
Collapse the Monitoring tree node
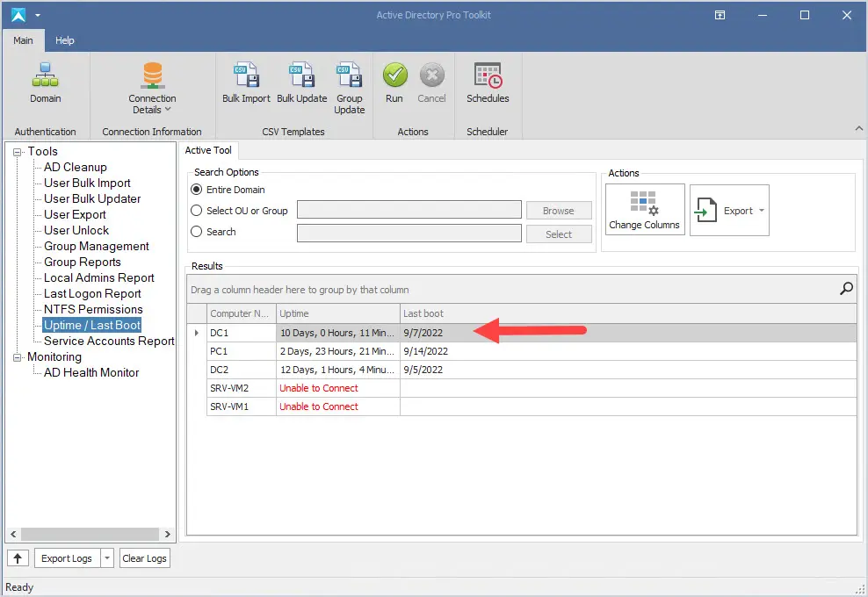[x=18, y=357]
